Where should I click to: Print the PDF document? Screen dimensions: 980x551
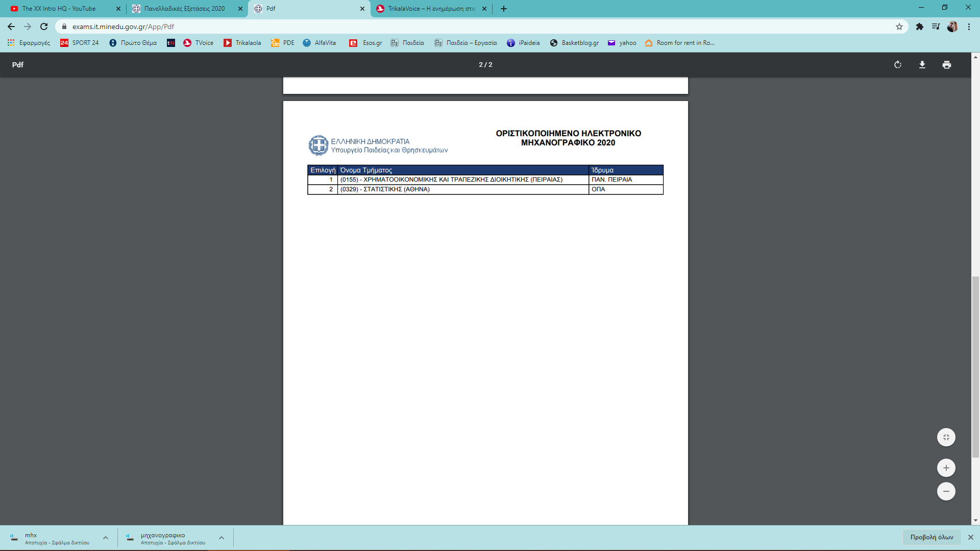[x=947, y=65]
